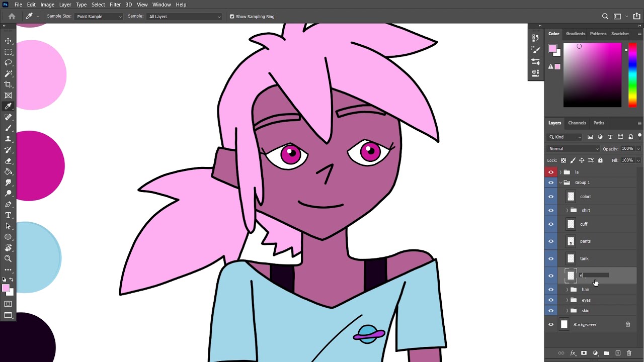Toggle visibility of the cuff layer
Viewport: 644px width, 362px height.
click(x=551, y=224)
